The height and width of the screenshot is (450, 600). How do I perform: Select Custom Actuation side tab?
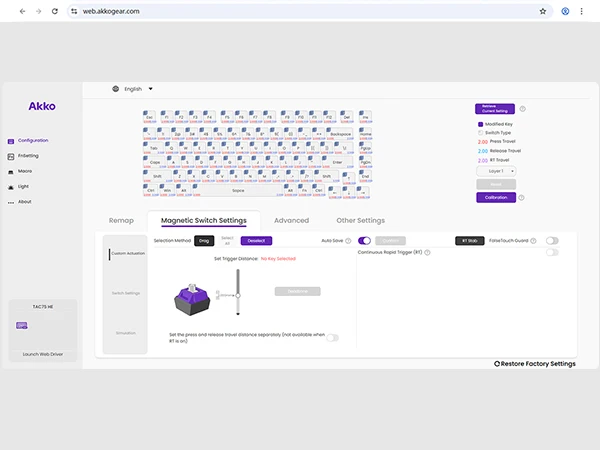(128, 253)
